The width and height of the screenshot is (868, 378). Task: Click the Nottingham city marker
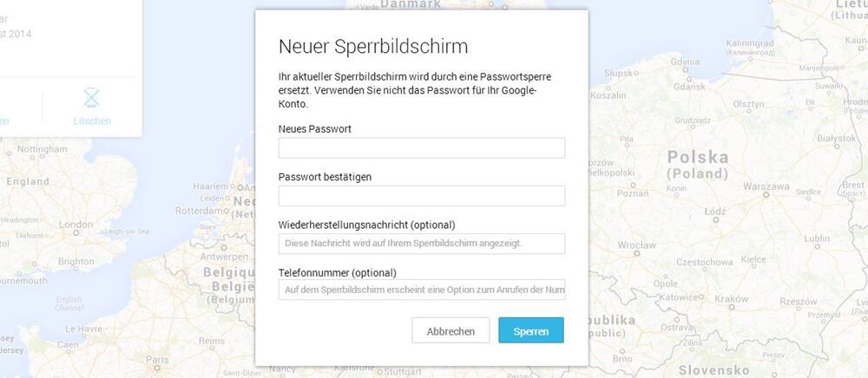pos(32,158)
